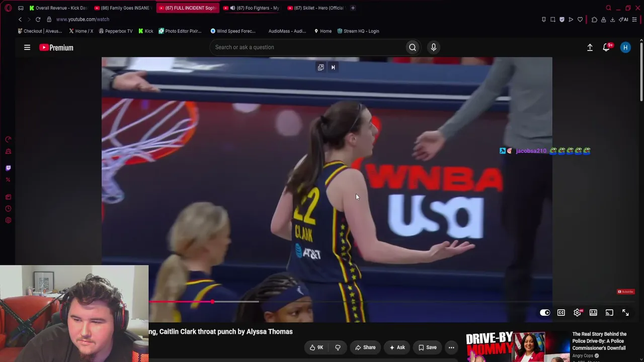Viewport: 644px width, 362px height.
Task: Click the skip-next icon above the video
Action: pos(333,67)
